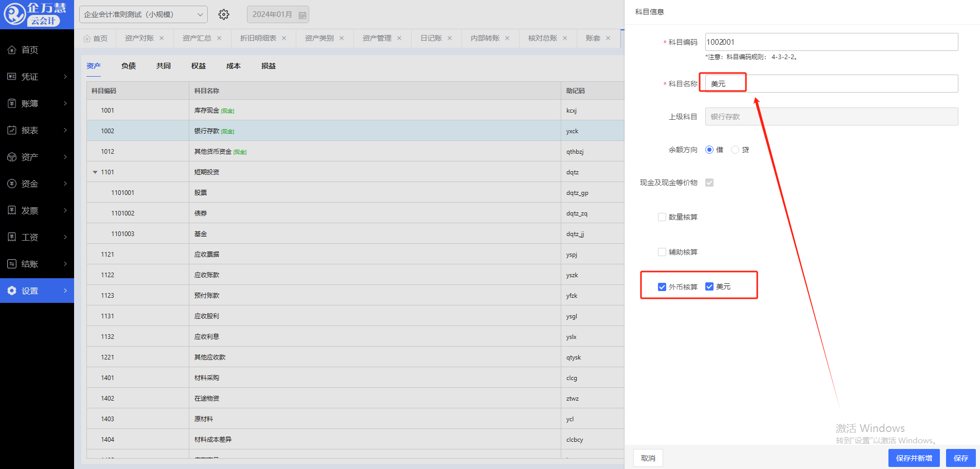Switch to the 损益 category tab
980x469 pixels.
tap(269, 66)
